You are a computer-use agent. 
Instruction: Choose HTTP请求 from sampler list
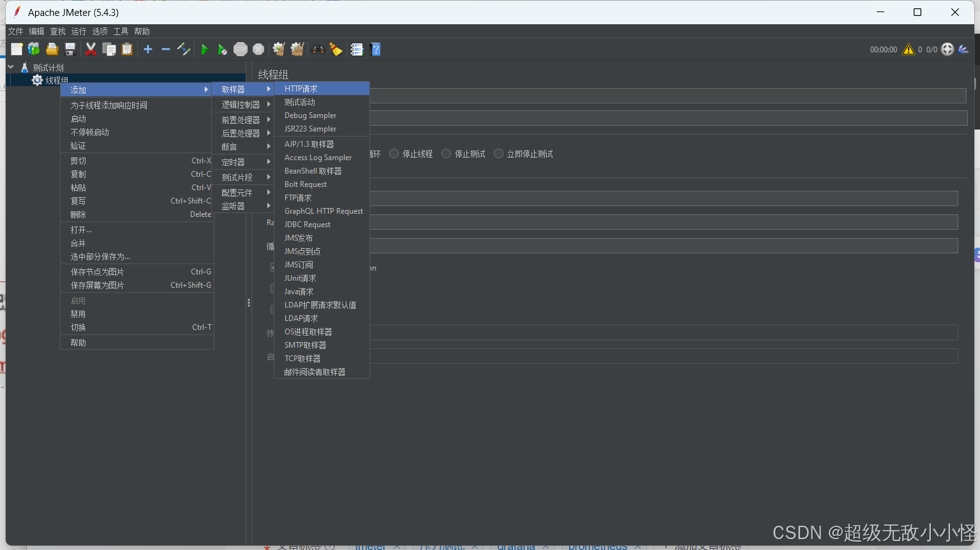click(322, 89)
